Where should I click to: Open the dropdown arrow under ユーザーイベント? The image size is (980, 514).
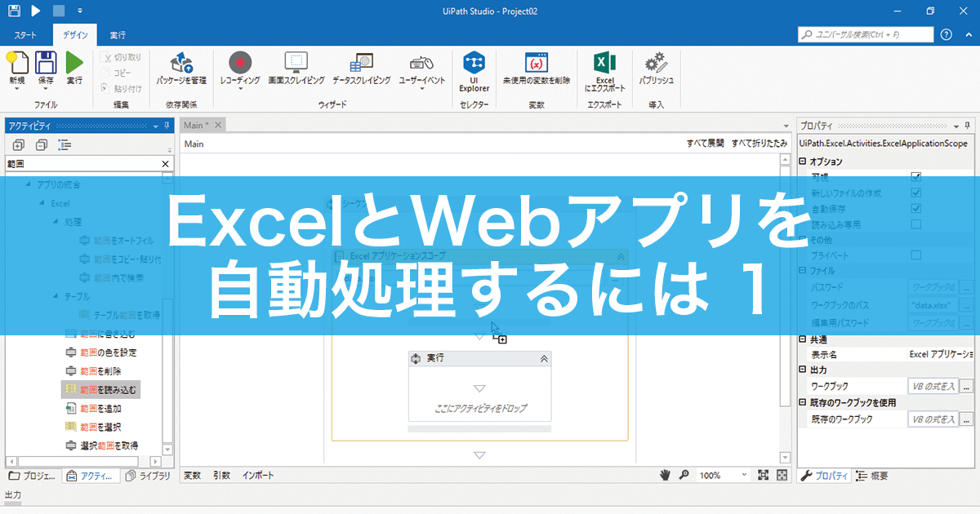point(421,88)
